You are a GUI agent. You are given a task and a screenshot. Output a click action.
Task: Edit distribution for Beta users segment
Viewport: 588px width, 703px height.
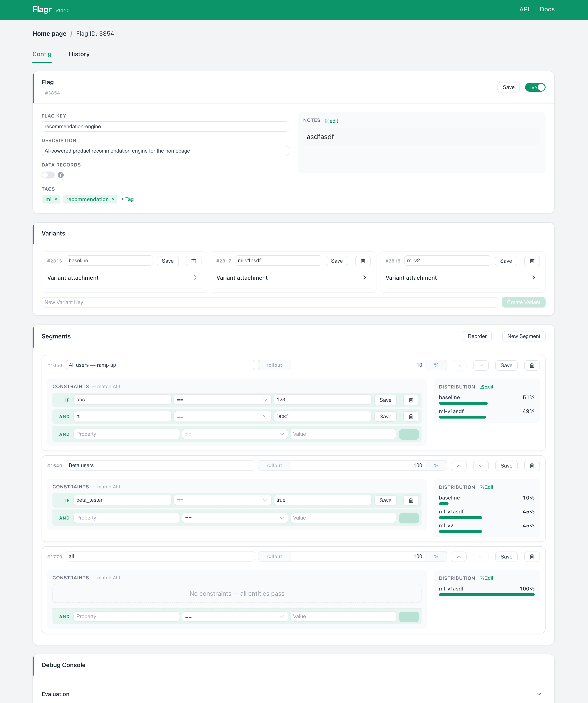click(x=486, y=487)
